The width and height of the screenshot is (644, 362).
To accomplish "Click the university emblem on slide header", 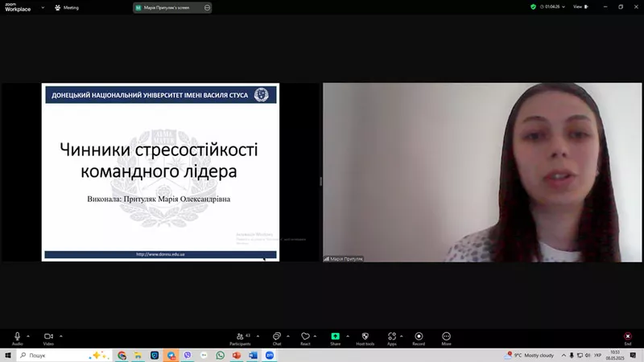I will pyautogui.click(x=261, y=95).
